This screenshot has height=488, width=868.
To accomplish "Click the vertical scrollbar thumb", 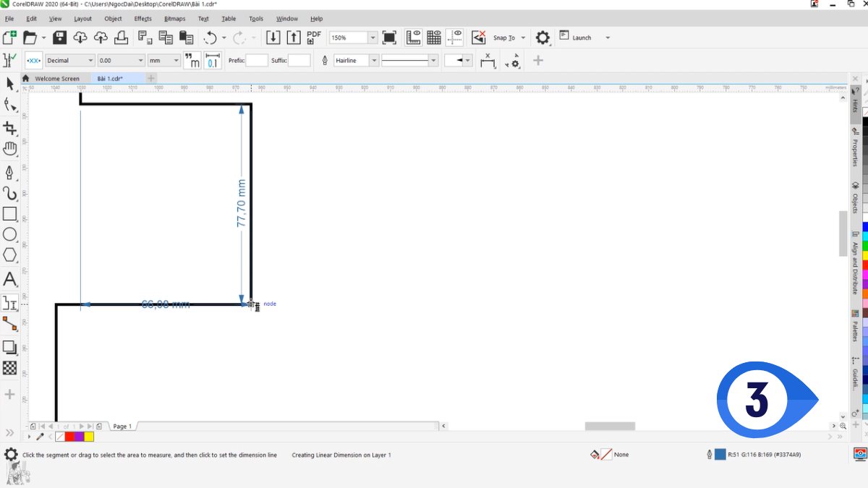I will [843, 234].
